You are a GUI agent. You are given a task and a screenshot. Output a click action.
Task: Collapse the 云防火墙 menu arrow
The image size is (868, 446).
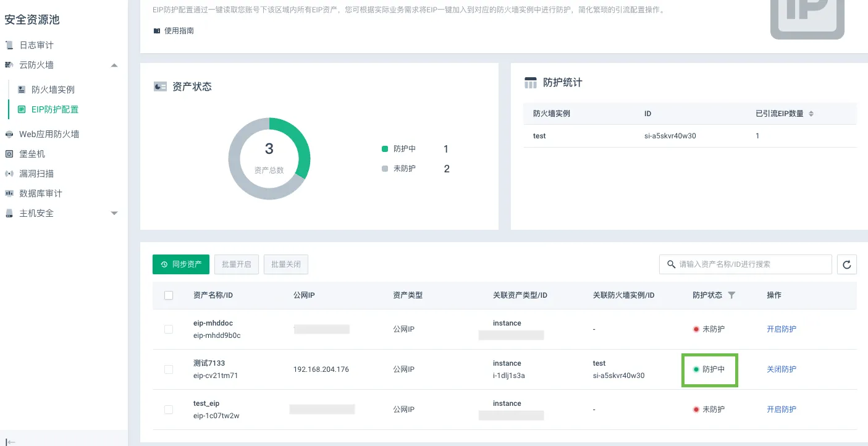(x=114, y=65)
